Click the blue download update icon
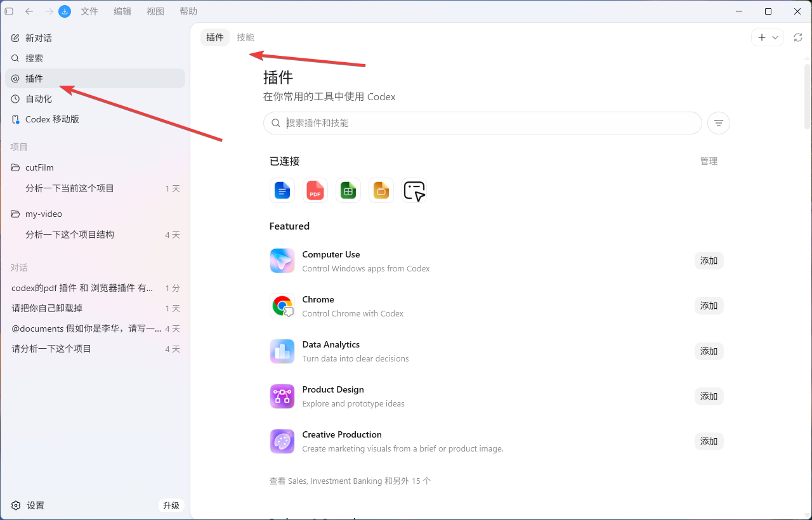 click(65, 11)
